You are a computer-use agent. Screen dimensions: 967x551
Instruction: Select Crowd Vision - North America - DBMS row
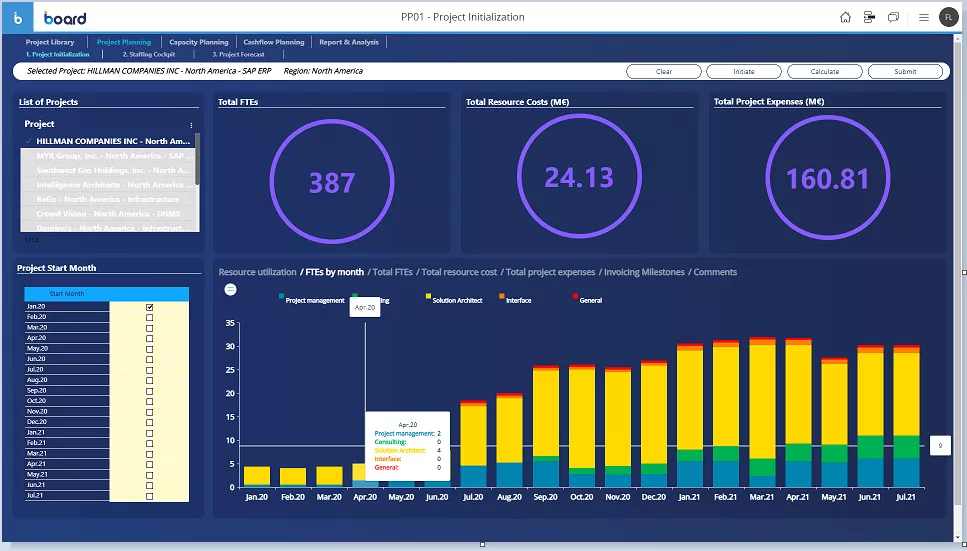(109, 213)
